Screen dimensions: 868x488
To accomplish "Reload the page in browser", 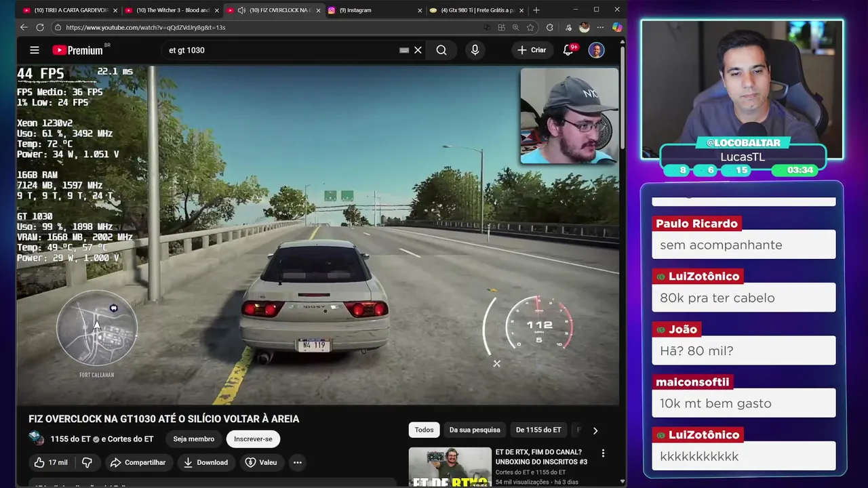I will tap(40, 27).
